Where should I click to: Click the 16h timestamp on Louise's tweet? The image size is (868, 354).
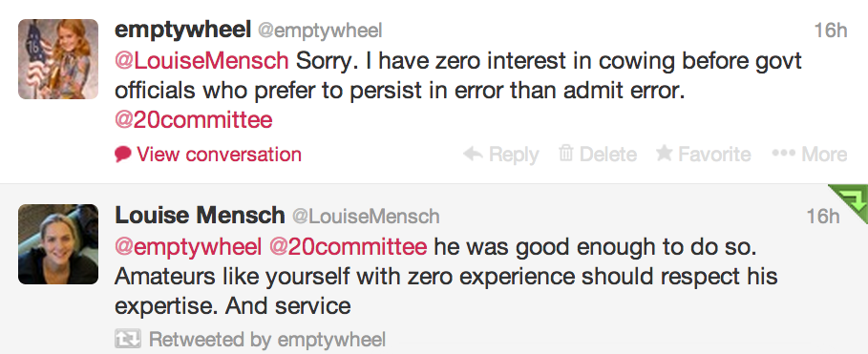822,217
